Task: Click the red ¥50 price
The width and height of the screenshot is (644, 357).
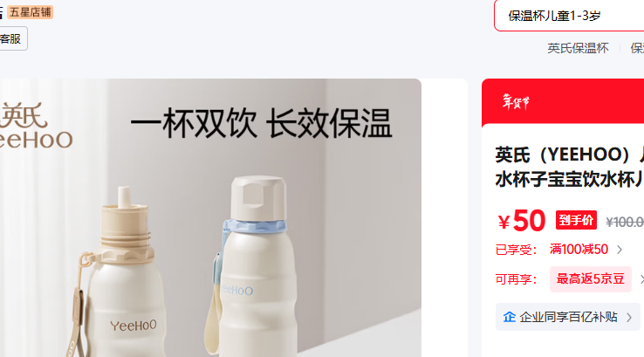Action: point(522,221)
